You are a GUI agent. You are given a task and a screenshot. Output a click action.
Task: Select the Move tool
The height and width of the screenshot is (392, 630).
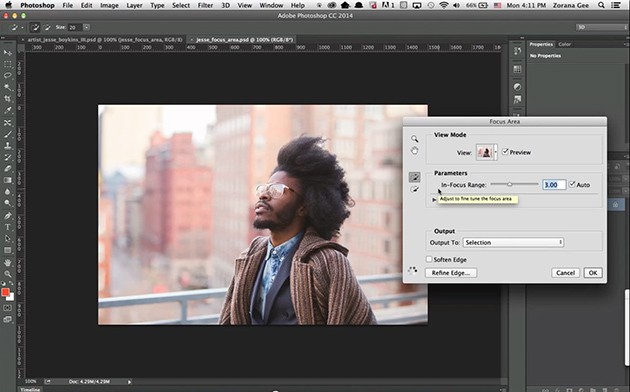(8, 53)
